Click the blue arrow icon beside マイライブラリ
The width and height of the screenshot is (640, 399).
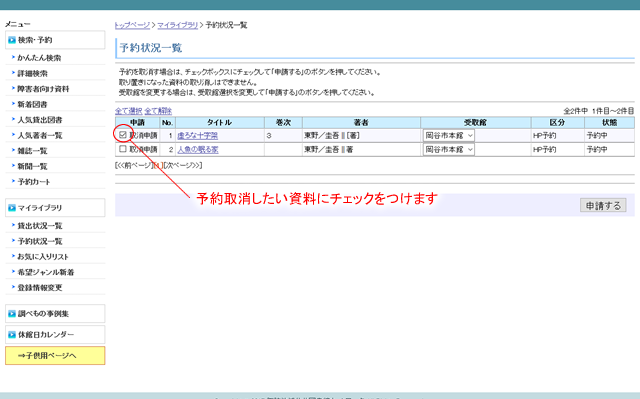pos(12,208)
